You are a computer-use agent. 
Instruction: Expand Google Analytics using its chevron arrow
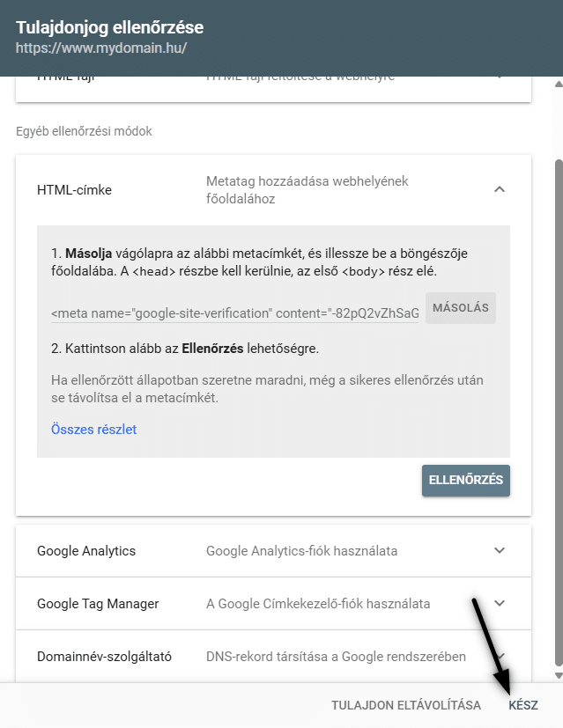[x=500, y=549]
